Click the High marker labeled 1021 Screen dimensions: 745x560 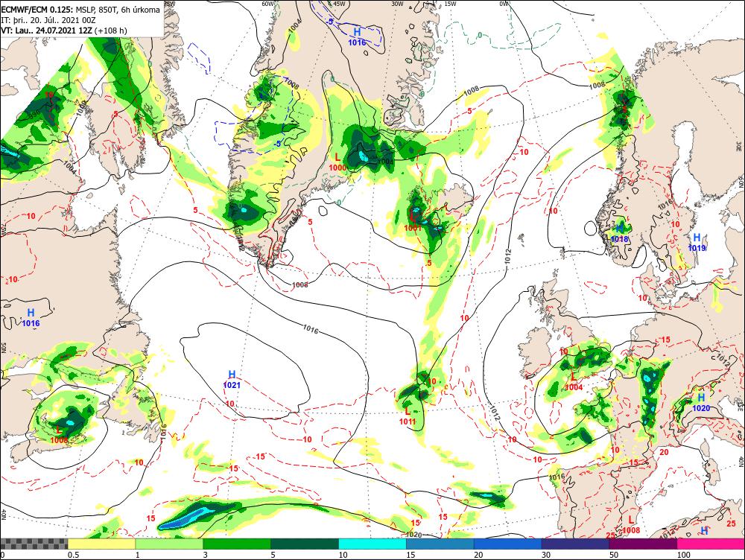point(232,379)
